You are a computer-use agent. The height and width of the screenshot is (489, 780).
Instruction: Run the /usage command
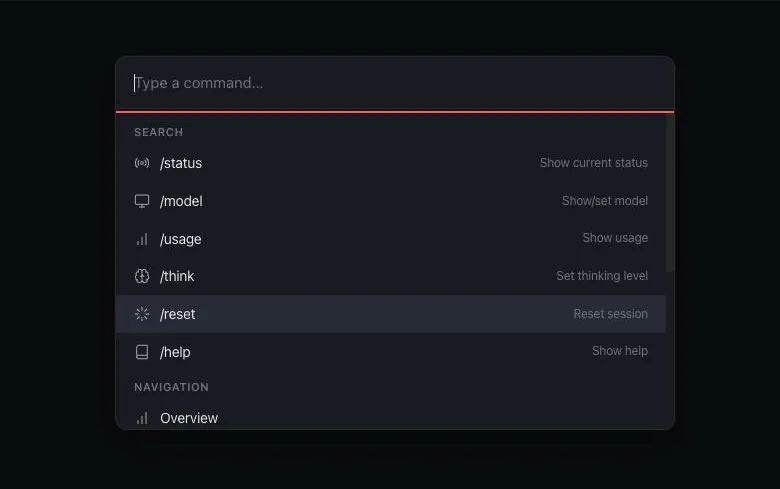point(181,239)
